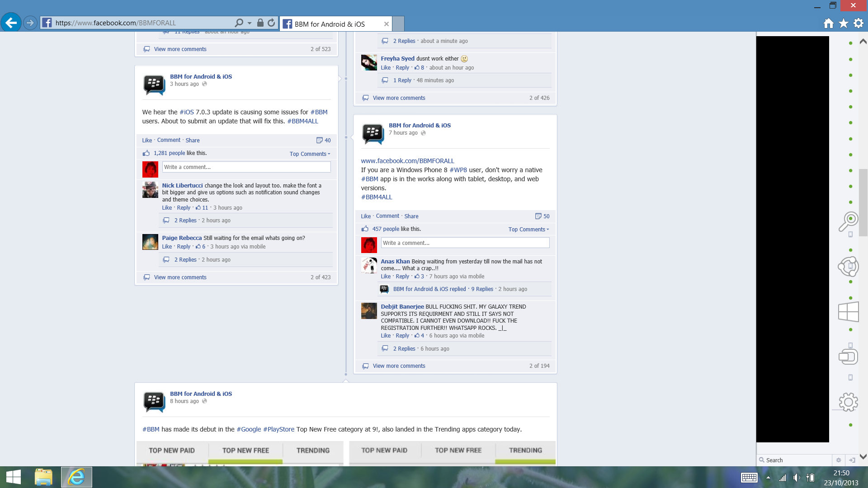The image size is (868, 488).
Task: Close the BBM for Android & iOS tab
Action: pos(386,24)
